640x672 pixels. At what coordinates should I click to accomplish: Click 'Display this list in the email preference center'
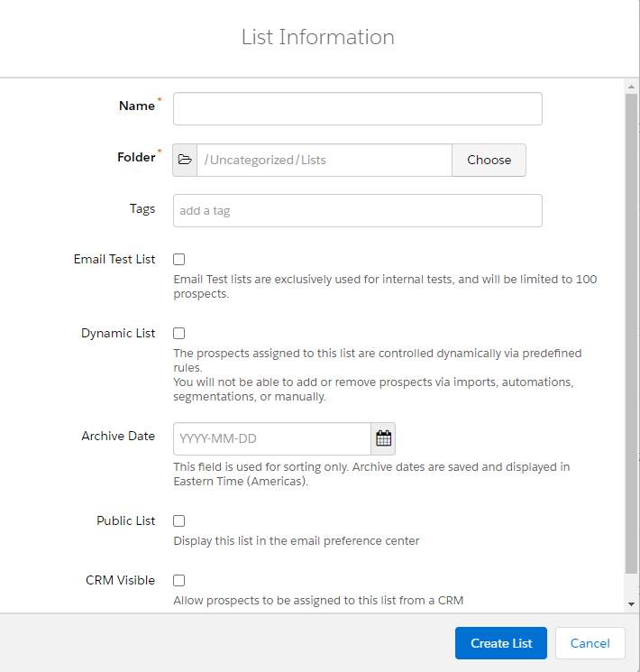pos(297,541)
